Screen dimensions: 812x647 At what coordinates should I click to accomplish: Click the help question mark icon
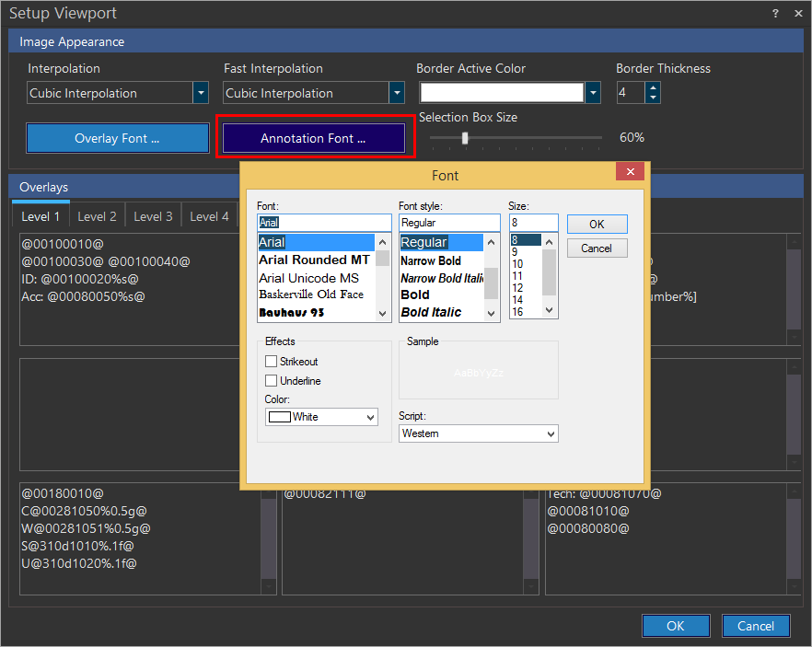[775, 13]
